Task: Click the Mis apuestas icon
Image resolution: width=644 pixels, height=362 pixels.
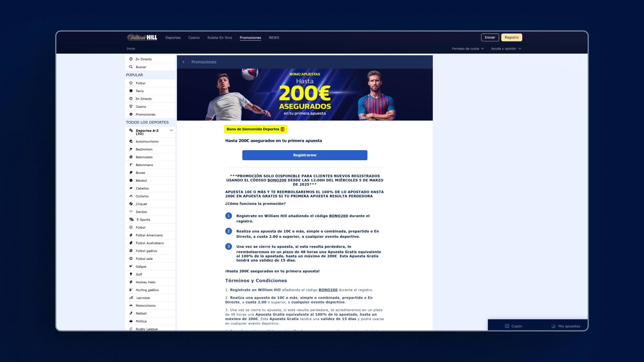Action: click(x=553, y=326)
